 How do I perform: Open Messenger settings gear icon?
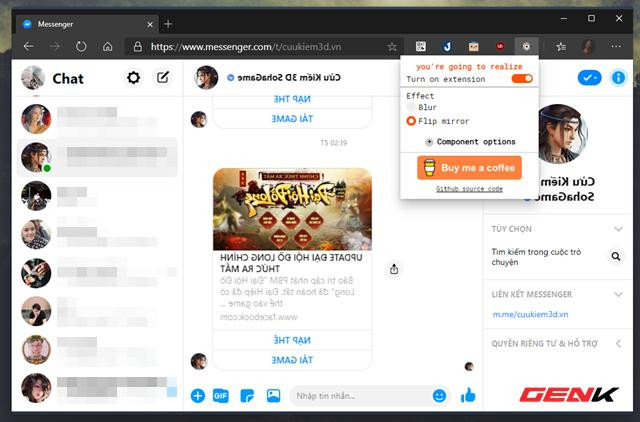pyautogui.click(x=133, y=78)
